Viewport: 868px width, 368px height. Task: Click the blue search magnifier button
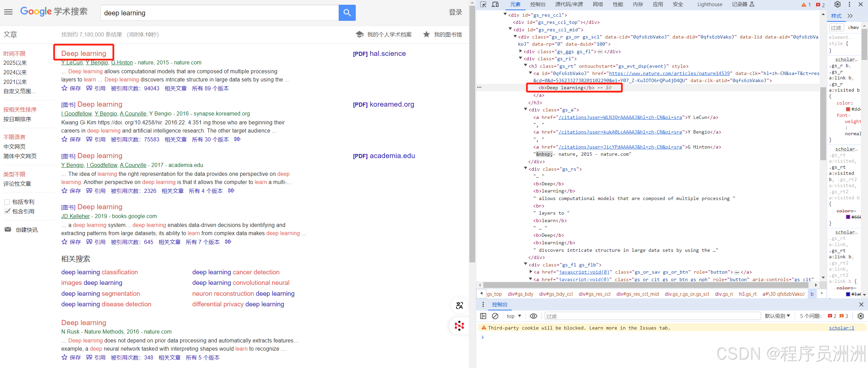(x=347, y=13)
